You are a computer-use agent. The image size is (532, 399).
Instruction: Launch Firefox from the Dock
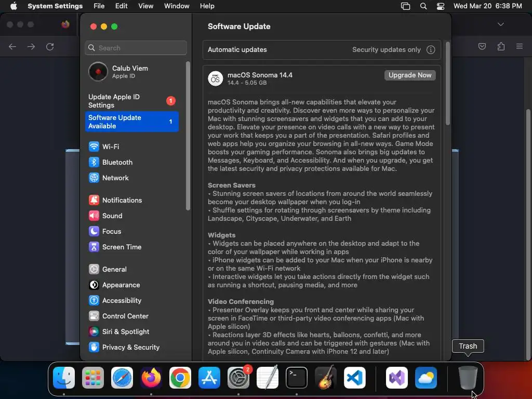(x=151, y=378)
